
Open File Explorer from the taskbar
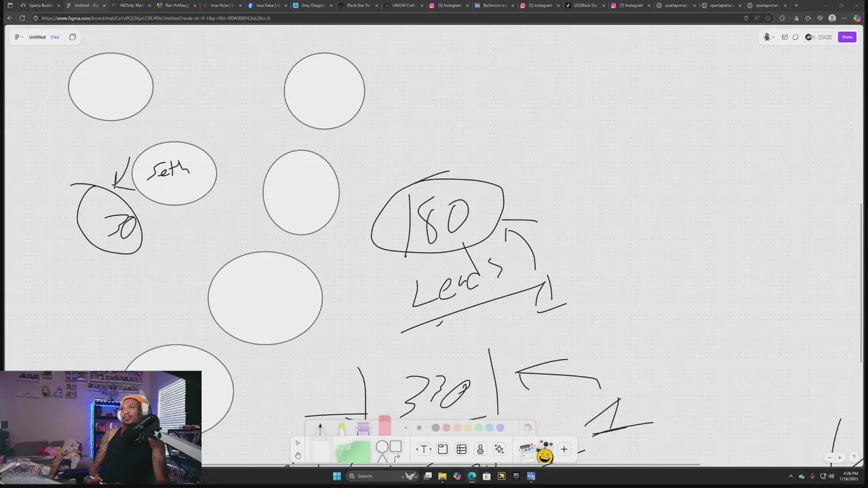(x=442, y=476)
